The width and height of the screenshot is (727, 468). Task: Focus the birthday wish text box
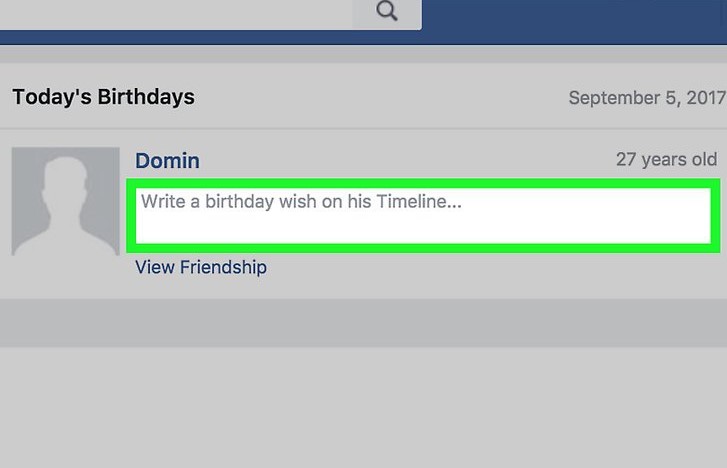point(420,224)
